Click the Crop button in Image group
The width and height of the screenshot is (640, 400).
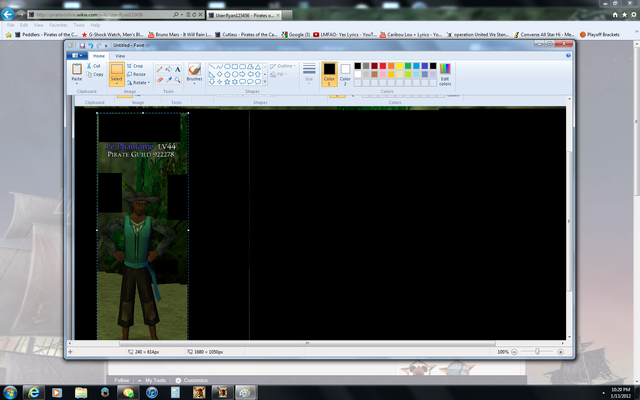(x=135, y=66)
